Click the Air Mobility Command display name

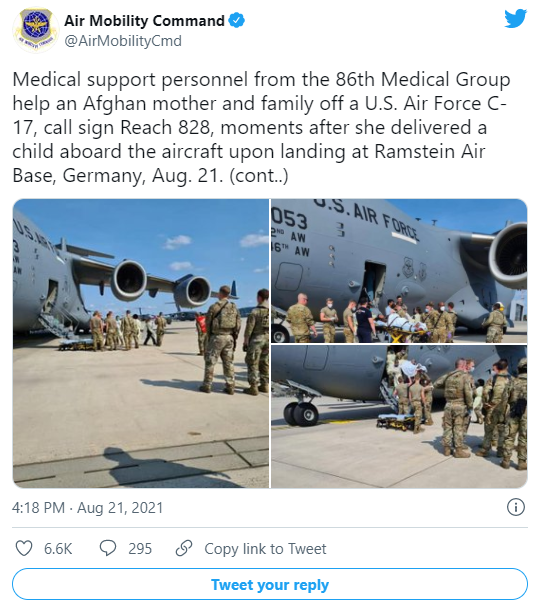(x=144, y=21)
